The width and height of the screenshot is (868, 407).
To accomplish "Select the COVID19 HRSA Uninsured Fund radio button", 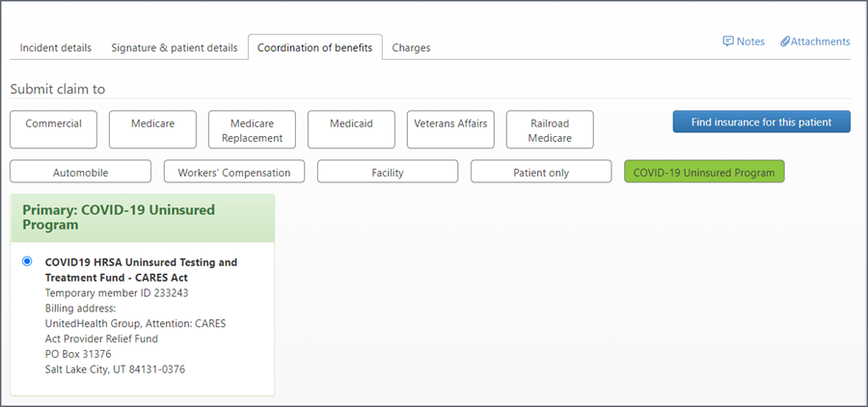I will (x=27, y=260).
